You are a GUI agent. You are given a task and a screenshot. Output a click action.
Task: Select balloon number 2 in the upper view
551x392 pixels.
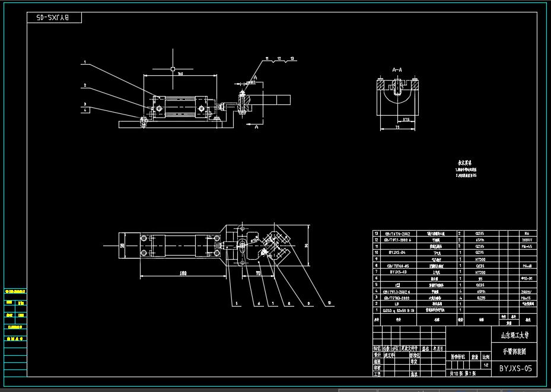click(x=85, y=85)
